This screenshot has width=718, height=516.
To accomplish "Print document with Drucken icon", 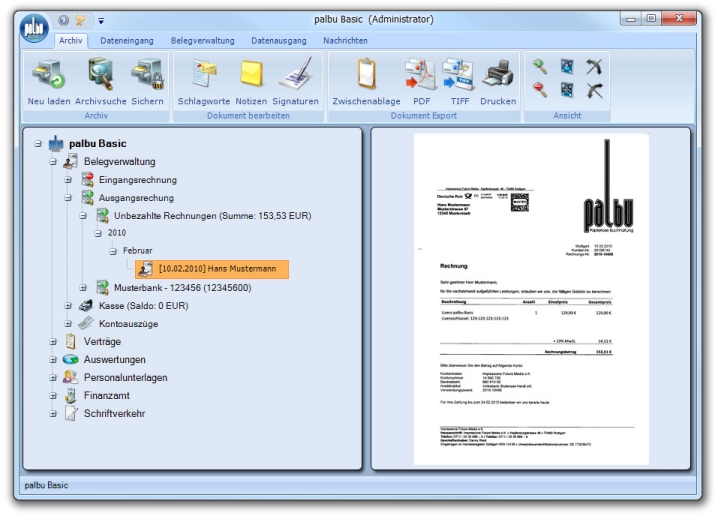I will tap(498, 76).
